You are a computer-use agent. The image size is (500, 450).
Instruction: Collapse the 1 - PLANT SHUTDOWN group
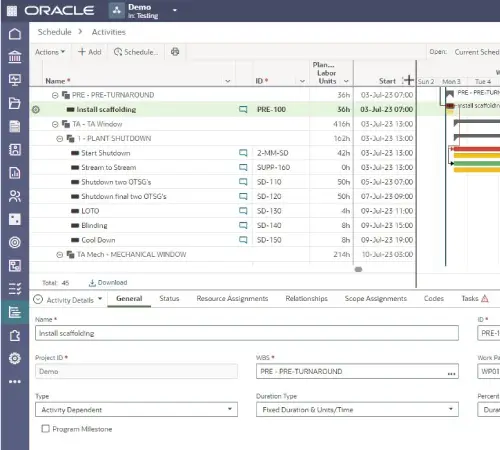pyautogui.click(x=59, y=139)
